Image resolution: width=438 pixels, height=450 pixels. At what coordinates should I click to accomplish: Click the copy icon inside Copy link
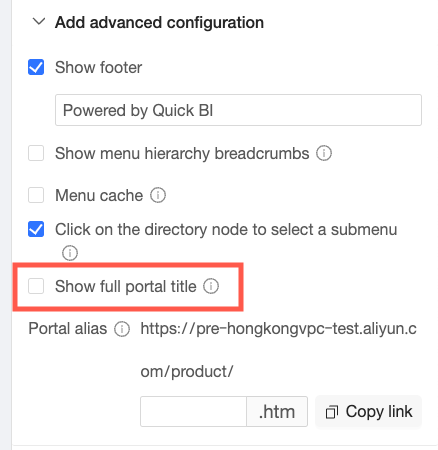point(332,412)
